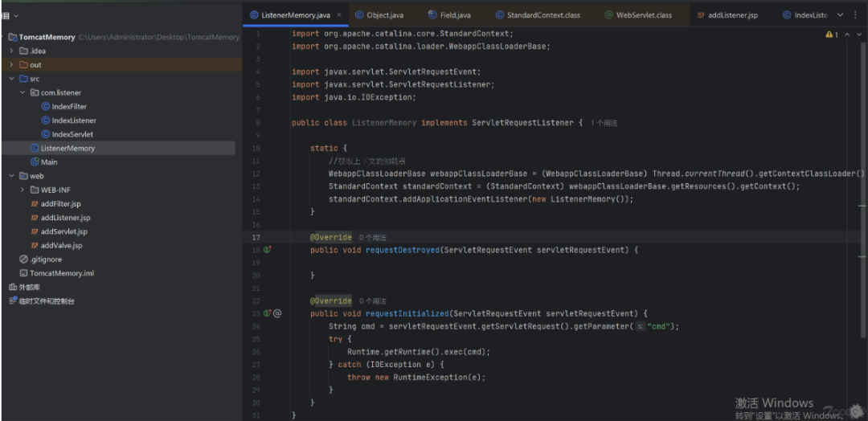
Task: Click the IndexFilter class icon in tree
Action: [46, 106]
